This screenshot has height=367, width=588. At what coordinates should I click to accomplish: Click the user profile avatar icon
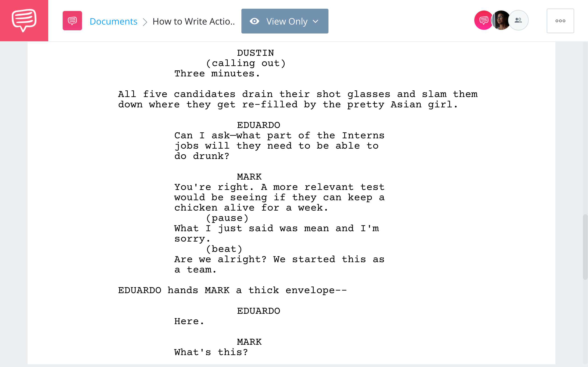tap(500, 20)
